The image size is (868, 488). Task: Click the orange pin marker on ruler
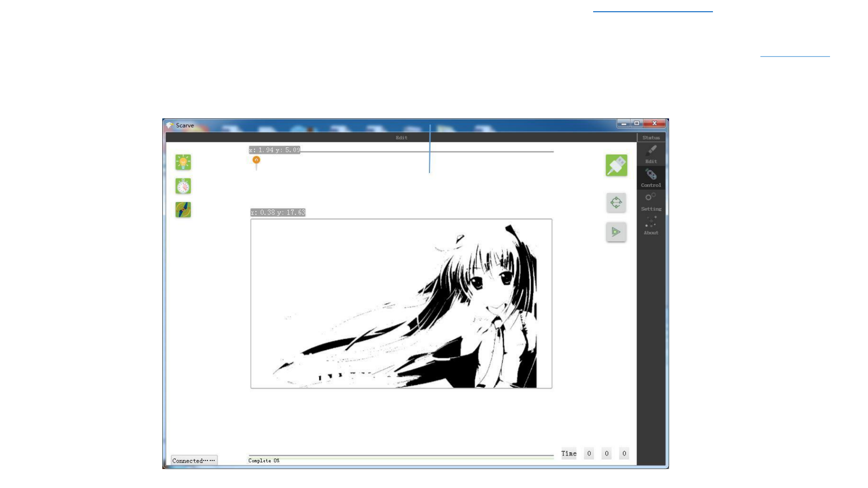256,160
